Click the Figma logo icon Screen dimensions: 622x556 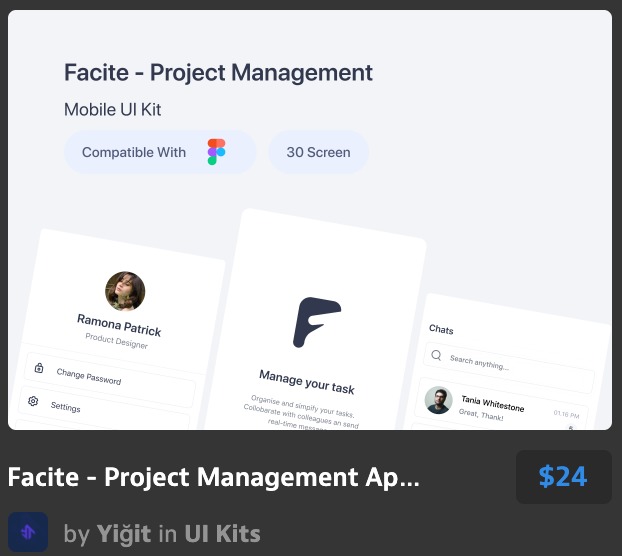click(x=216, y=152)
